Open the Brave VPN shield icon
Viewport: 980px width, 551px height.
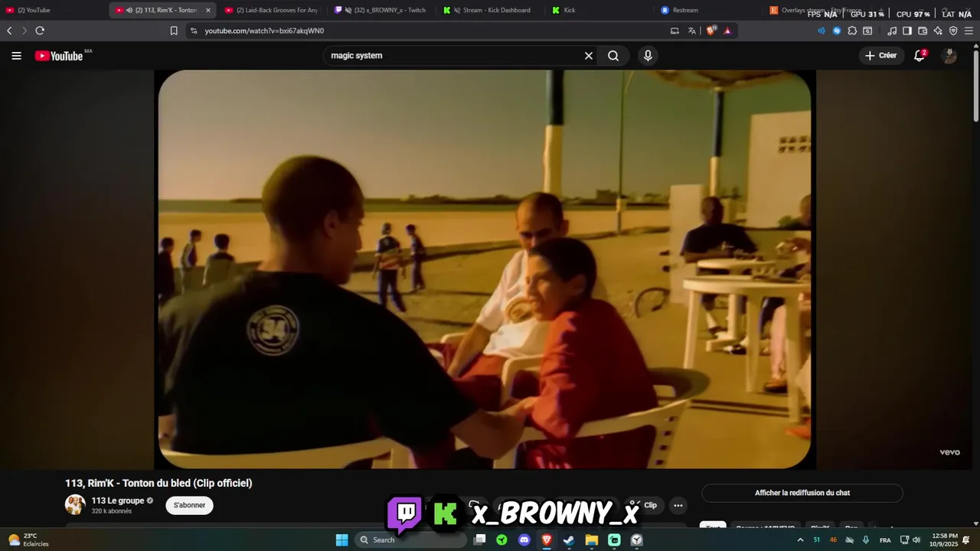tap(953, 31)
